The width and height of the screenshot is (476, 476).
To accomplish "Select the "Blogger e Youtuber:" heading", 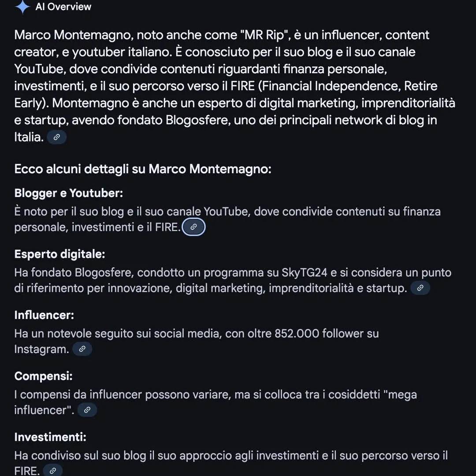I will pos(69,193).
